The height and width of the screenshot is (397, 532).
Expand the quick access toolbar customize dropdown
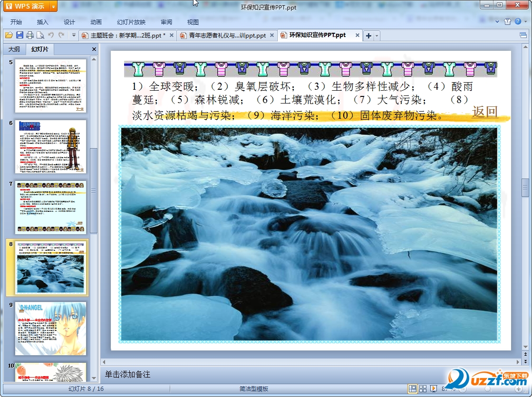click(74, 35)
